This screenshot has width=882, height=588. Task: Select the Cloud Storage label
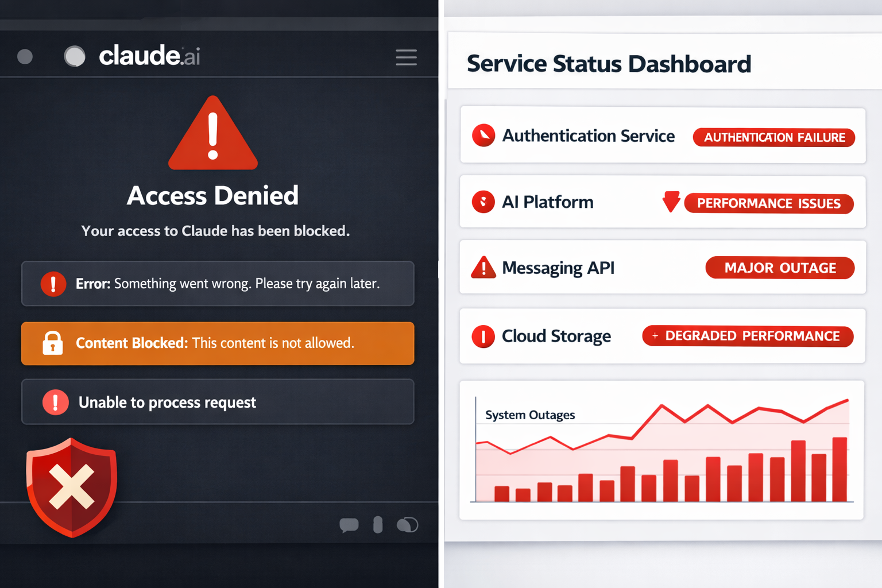click(556, 336)
